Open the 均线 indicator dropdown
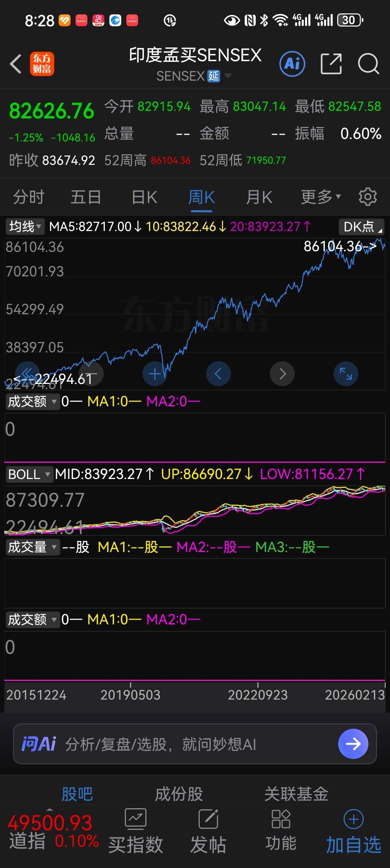 [25, 227]
